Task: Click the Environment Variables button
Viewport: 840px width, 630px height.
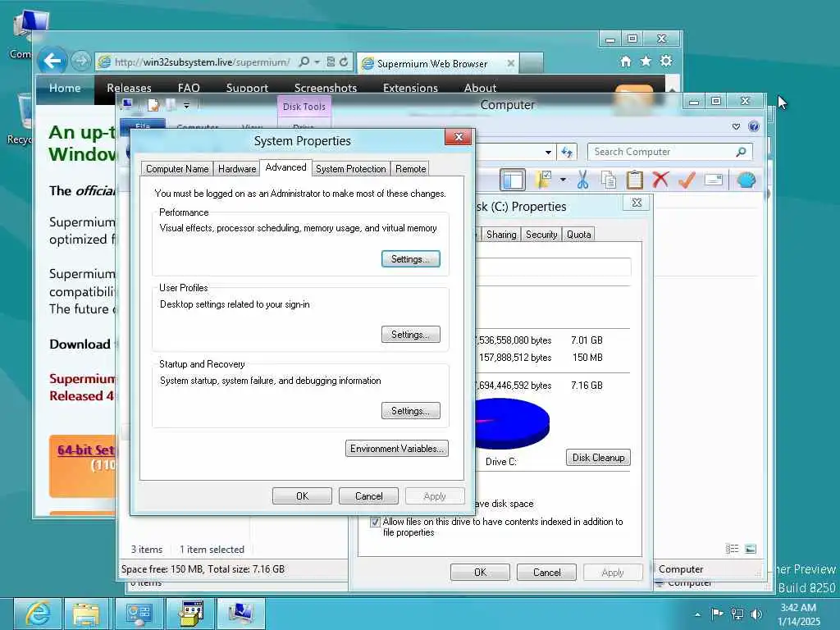Action: pos(397,449)
